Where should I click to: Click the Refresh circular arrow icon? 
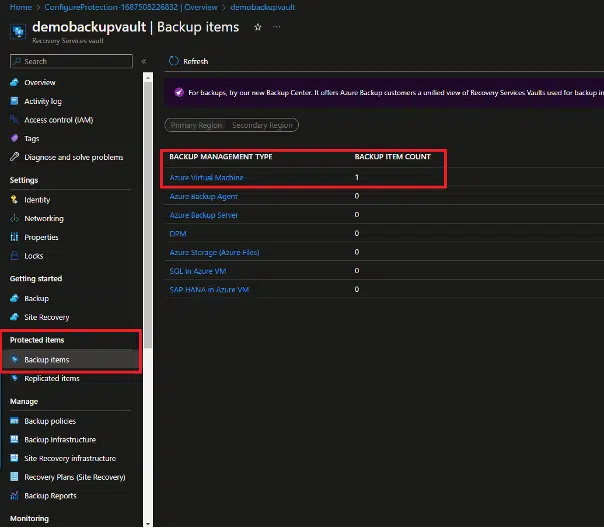tap(174, 61)
